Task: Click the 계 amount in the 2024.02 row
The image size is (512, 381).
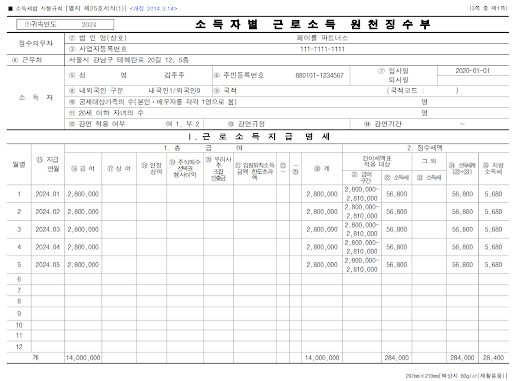Action: tap(322, 212)
